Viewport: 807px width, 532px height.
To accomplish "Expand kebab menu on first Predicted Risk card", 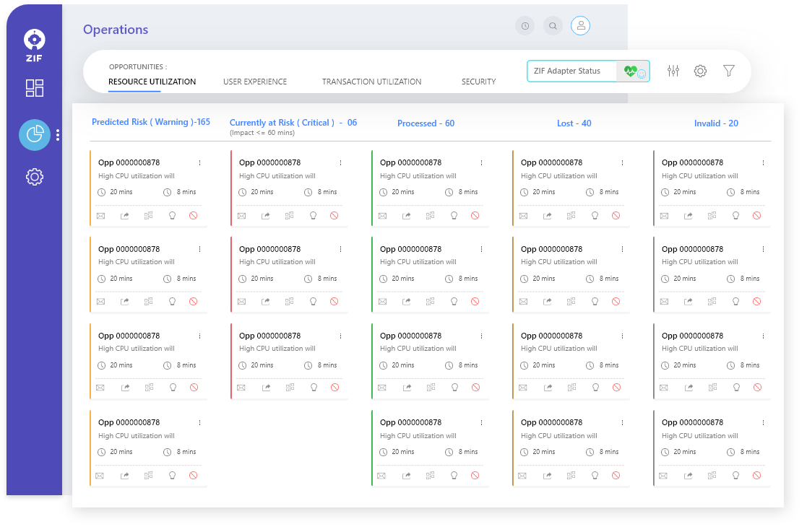I will pos(200,163).
